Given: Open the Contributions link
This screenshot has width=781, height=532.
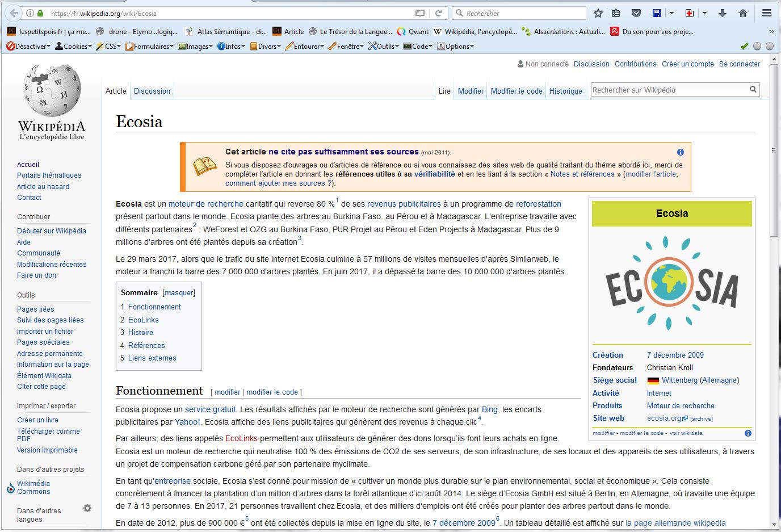Looking at the screenshot, I should (x=636, y=64).
